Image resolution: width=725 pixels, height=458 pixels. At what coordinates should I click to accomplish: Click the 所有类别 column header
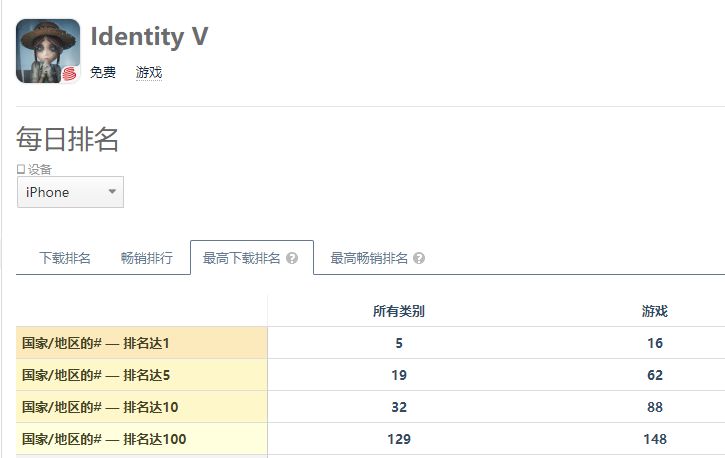click(399, 311)
